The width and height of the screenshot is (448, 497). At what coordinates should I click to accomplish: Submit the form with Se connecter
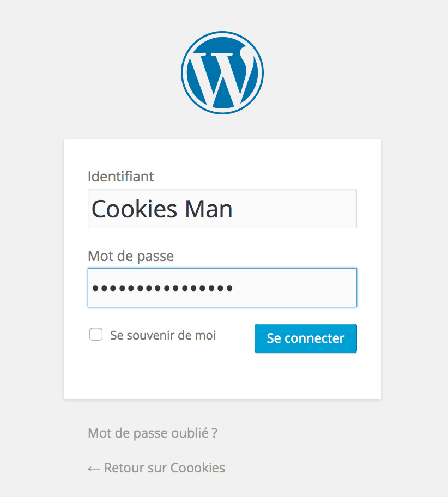point(306,338)
